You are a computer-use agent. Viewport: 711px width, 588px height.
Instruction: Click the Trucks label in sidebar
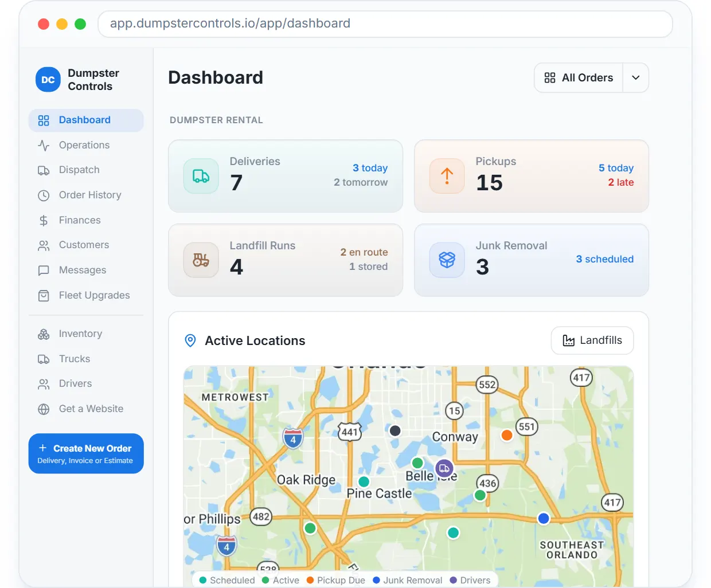click(x=75, y=359)
